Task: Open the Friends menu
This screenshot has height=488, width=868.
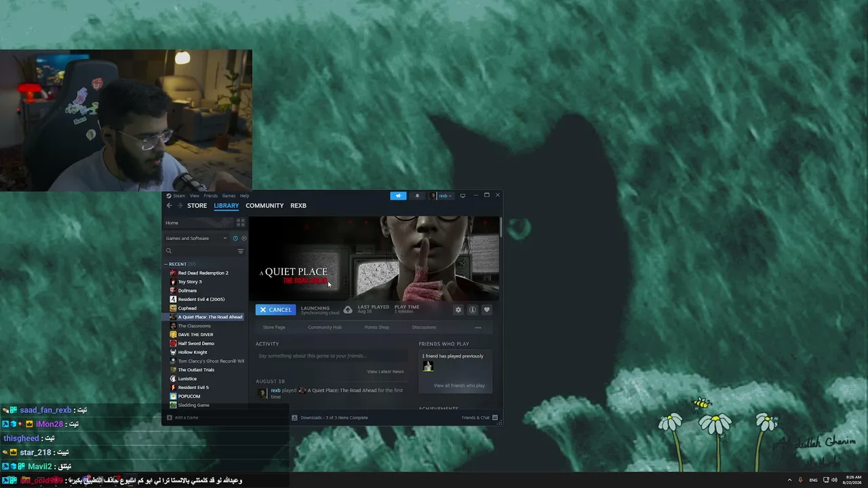Action: click(x=211, y=196)
